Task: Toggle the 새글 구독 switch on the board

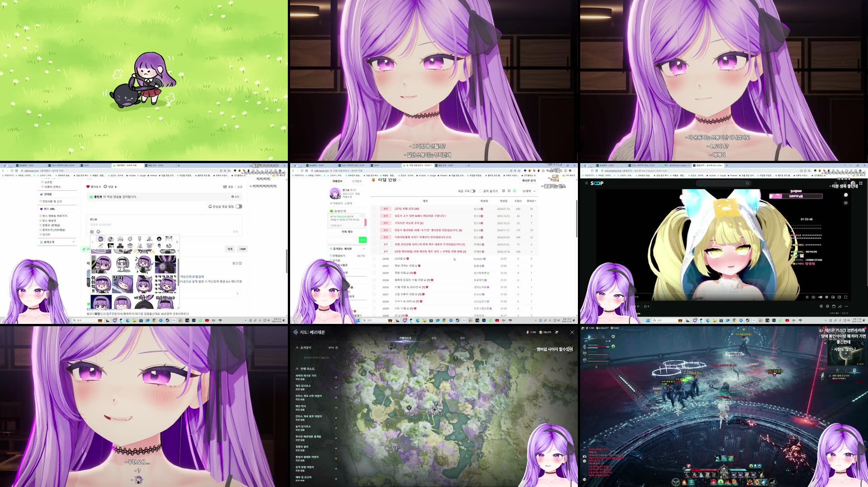Action: [x=473, y=191]
